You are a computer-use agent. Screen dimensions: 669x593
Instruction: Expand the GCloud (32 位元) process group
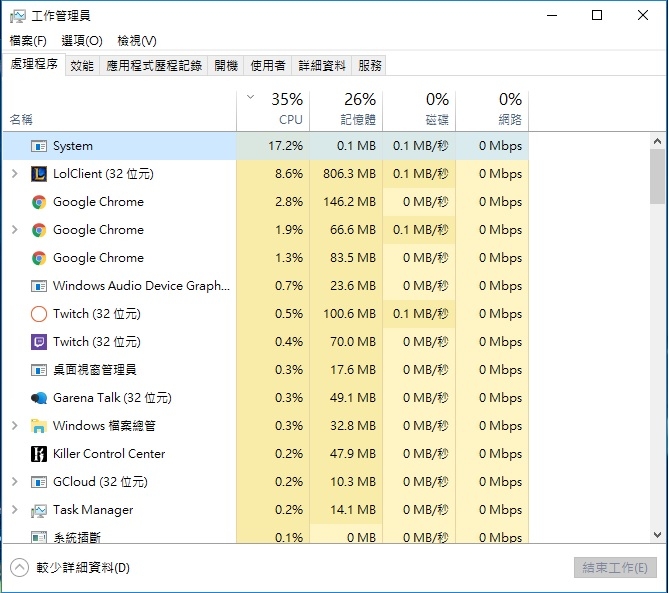[x=15, y=481]
